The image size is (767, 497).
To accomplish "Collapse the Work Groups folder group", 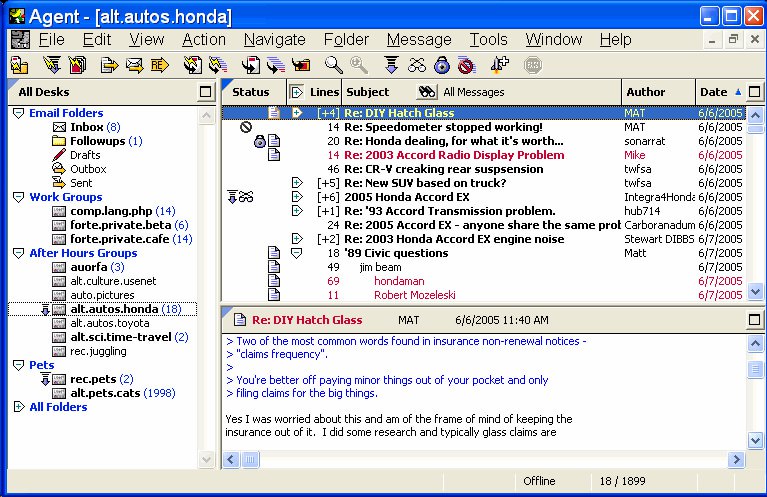I will pyautogui.click(x=19, y=198).
